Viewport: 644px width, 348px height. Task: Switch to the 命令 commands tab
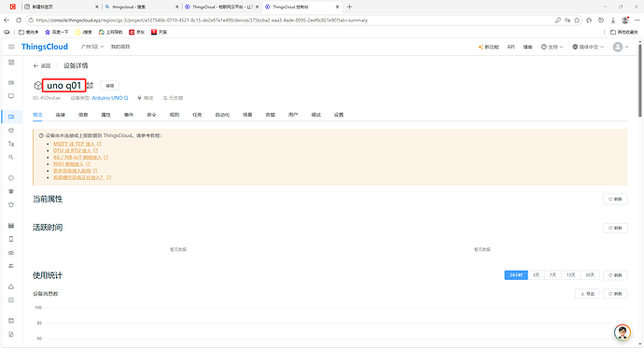[151, 115]
